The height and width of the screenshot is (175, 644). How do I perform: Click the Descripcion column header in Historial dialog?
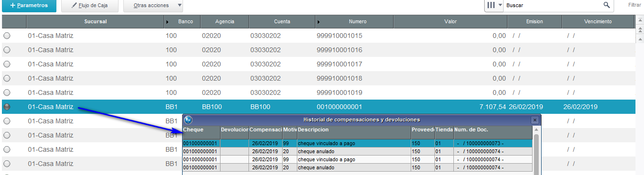354,132
